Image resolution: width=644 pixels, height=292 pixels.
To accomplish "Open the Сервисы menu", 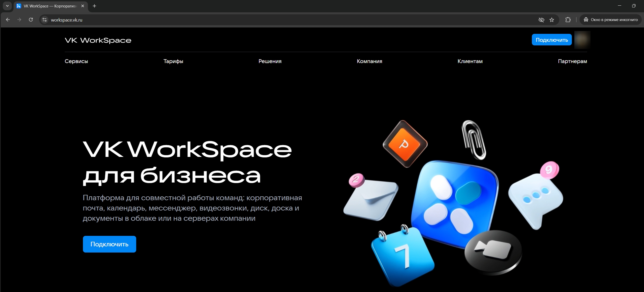I will (x=76, y=61).
